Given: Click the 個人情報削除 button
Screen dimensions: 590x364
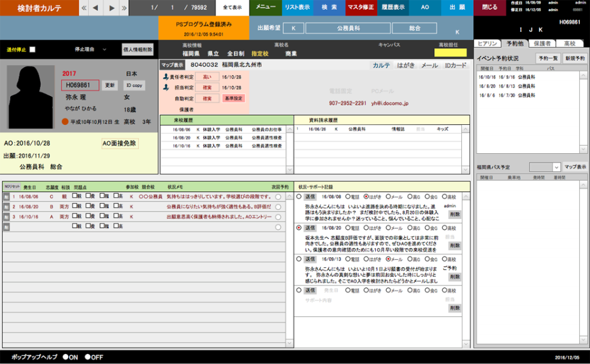Looking at the screenshot, I should coord(138,50).
